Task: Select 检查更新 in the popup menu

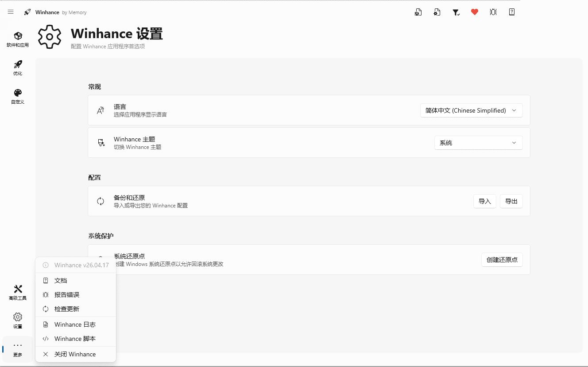Action: click(x=76, y=309)
